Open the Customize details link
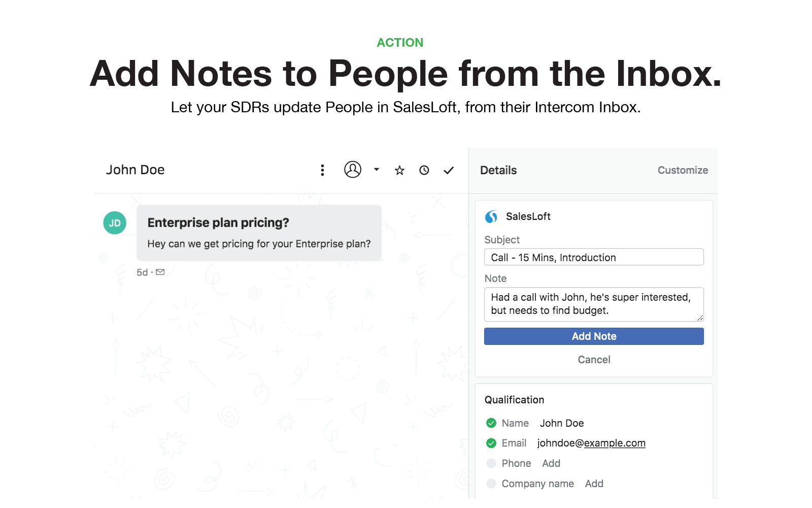The image size is (812, 508). pos(683,170)
